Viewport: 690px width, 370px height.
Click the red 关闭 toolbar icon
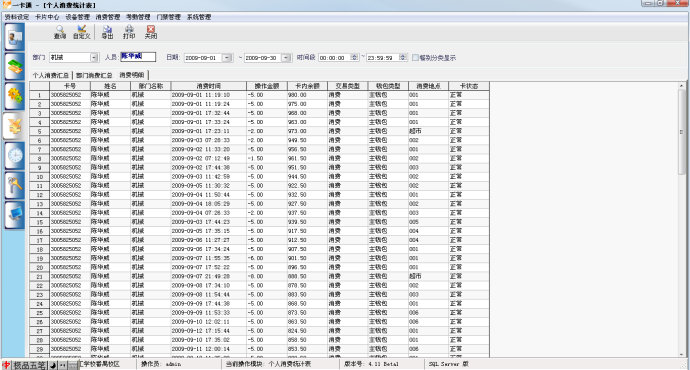(x=150, y=32)
